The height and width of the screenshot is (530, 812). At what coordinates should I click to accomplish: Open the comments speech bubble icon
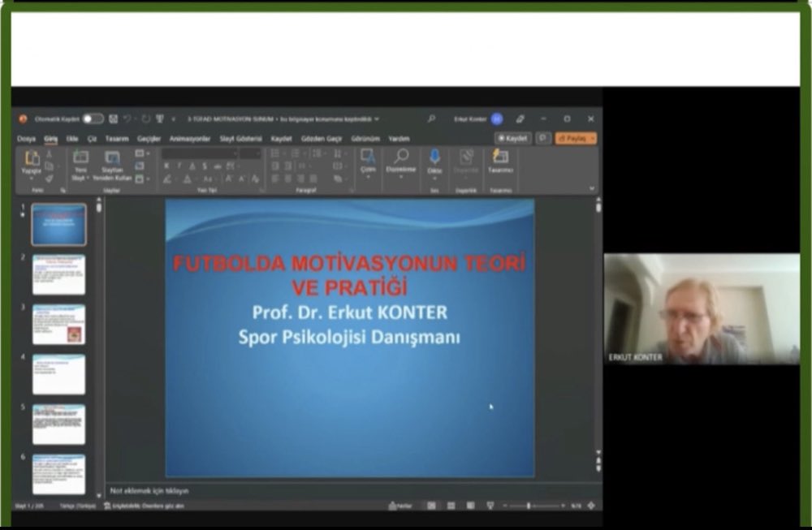(542, 138)
